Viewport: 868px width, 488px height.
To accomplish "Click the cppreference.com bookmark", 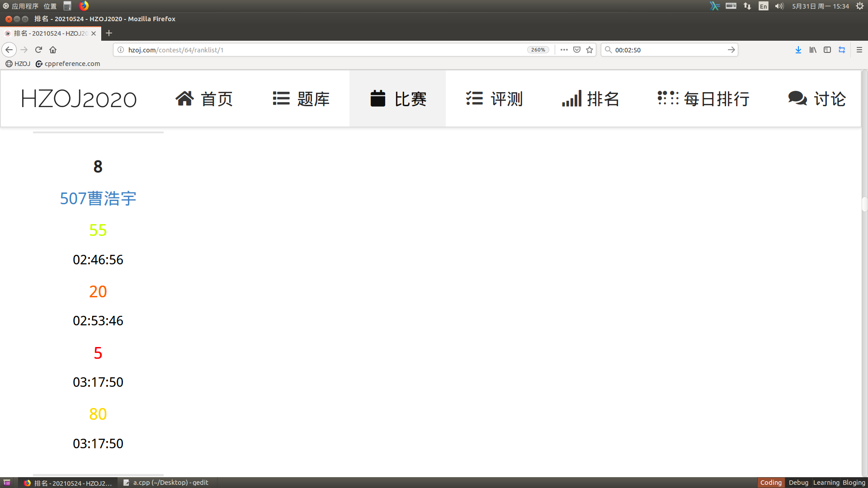I will pyautogui.click(x=68, y=64).
